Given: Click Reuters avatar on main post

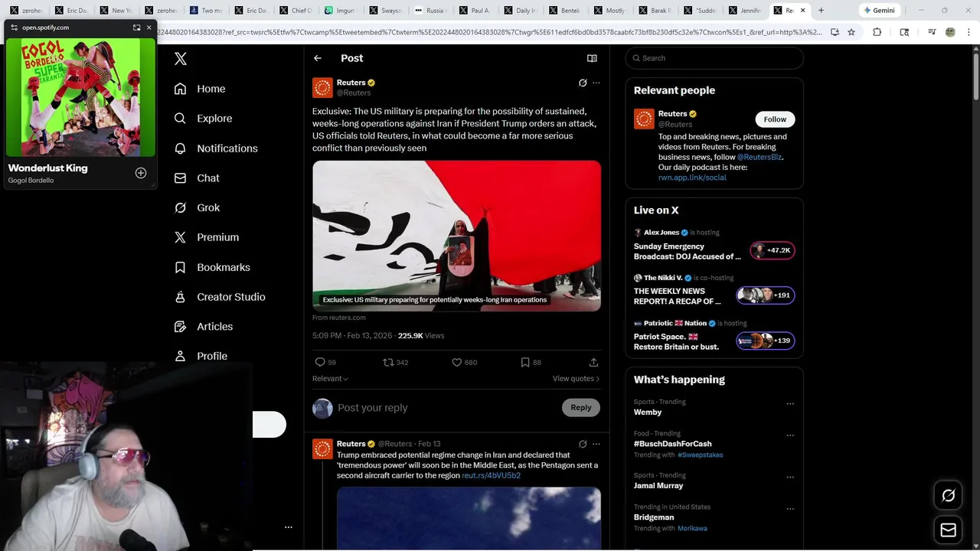Looking at the screenshot, I should click(x=322, y=87).
